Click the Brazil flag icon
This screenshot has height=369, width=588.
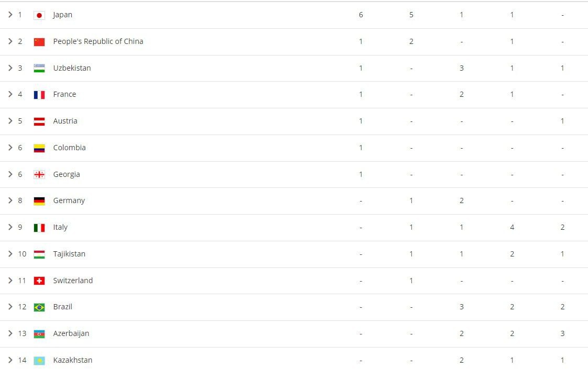click(39, 307)
